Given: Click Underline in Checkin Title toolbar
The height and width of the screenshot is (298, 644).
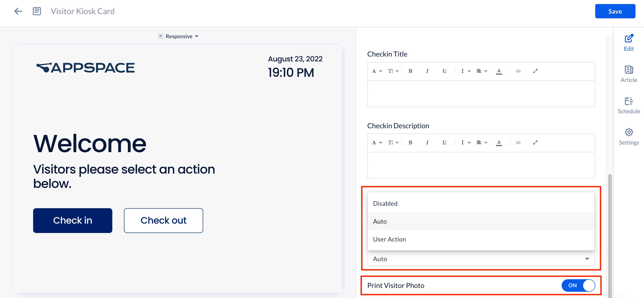Looking at the screenshot, I should [x=444, y=71].
